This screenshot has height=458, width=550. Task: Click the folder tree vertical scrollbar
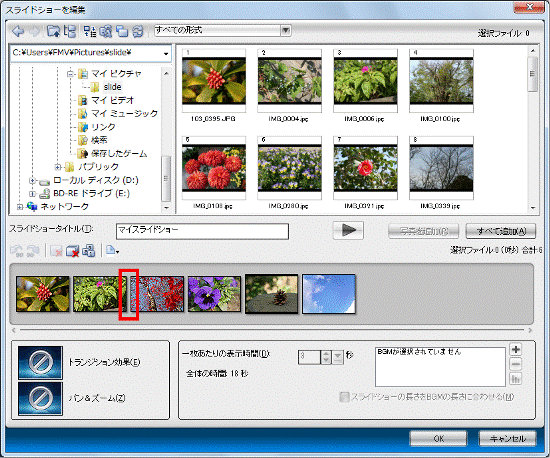[x=166, y=140]
